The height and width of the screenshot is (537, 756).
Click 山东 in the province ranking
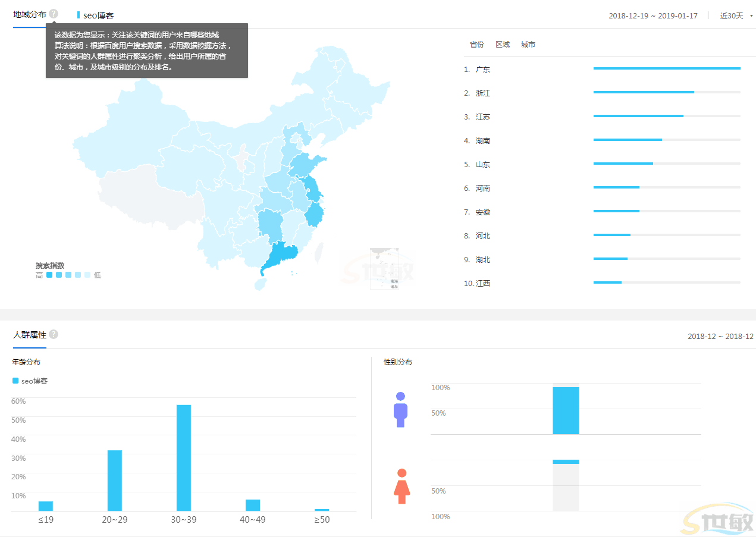(483, 165)
